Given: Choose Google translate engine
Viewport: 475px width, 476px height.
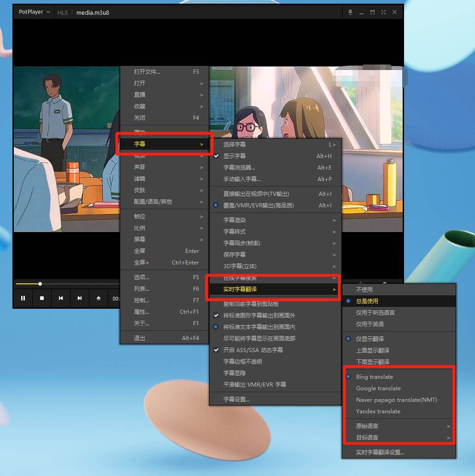Looking at the screenshot, I should click(x=399, y=388).
